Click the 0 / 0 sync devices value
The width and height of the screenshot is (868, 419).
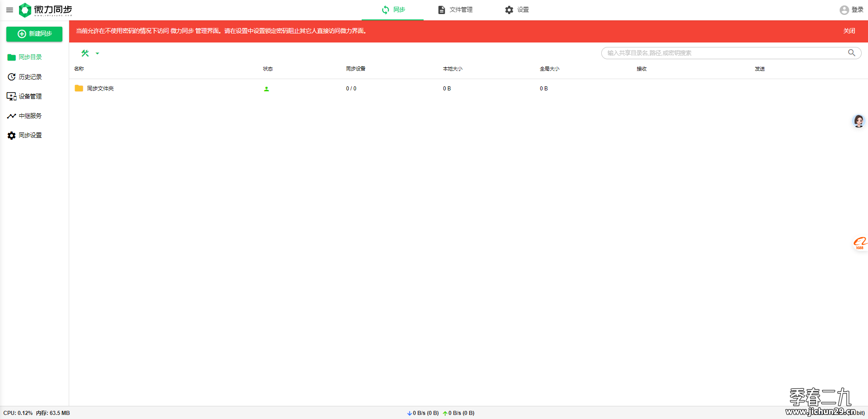pyautogui.click(x=351, y=89)
